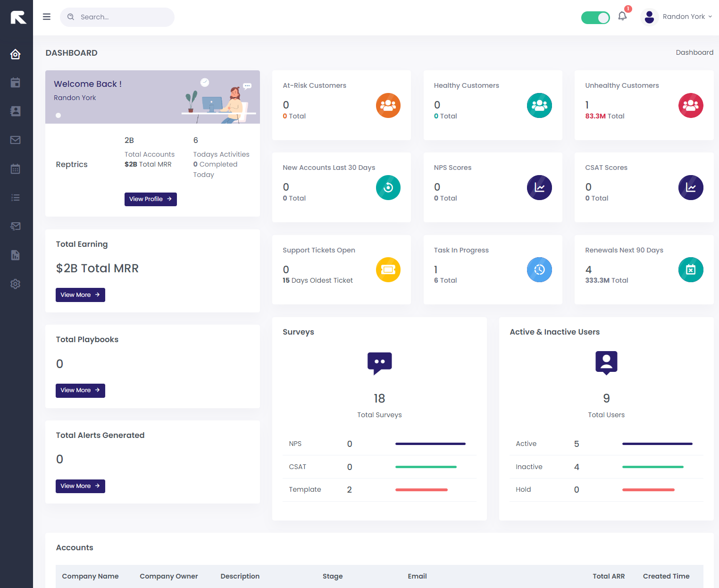Click the welcome banner carousel dot

coord(59,115)
